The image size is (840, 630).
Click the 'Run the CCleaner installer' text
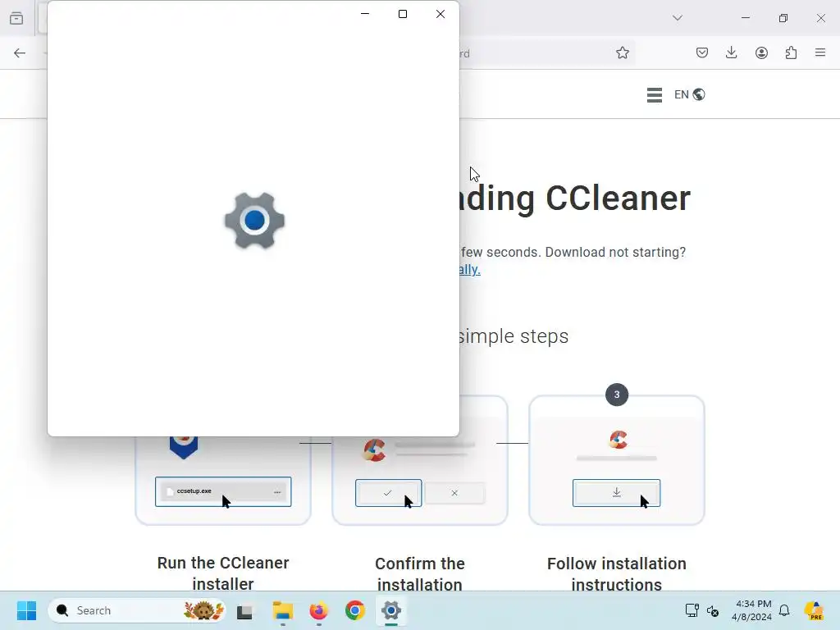click(x=223, y=573)
